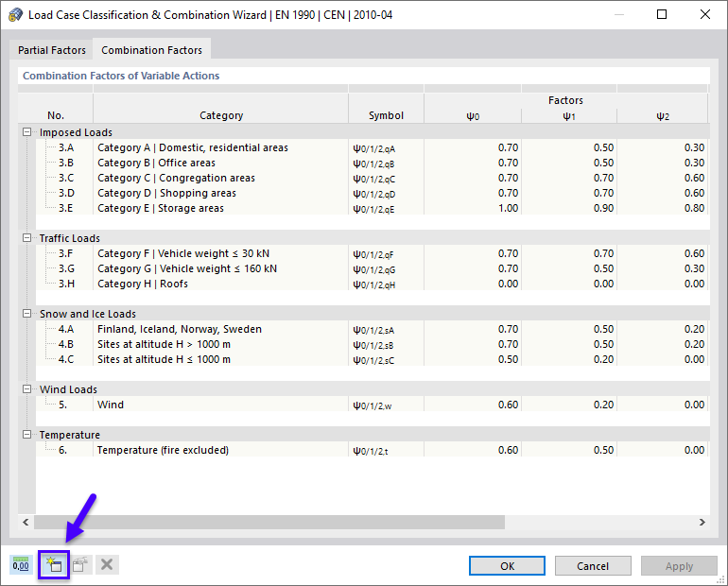Click the Snow and Ice Loads group label
The image size is (728, 586).
coord(88,314)
